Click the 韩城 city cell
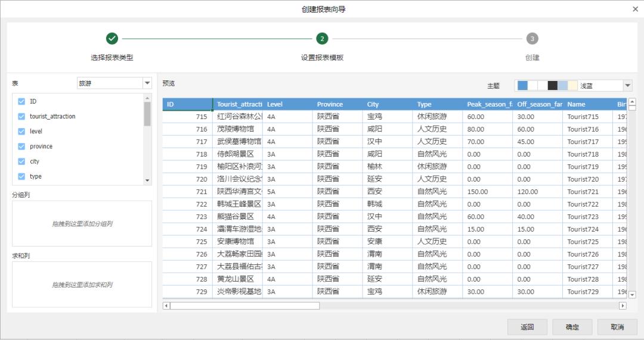The image size is (644, 340). (388, 204)
